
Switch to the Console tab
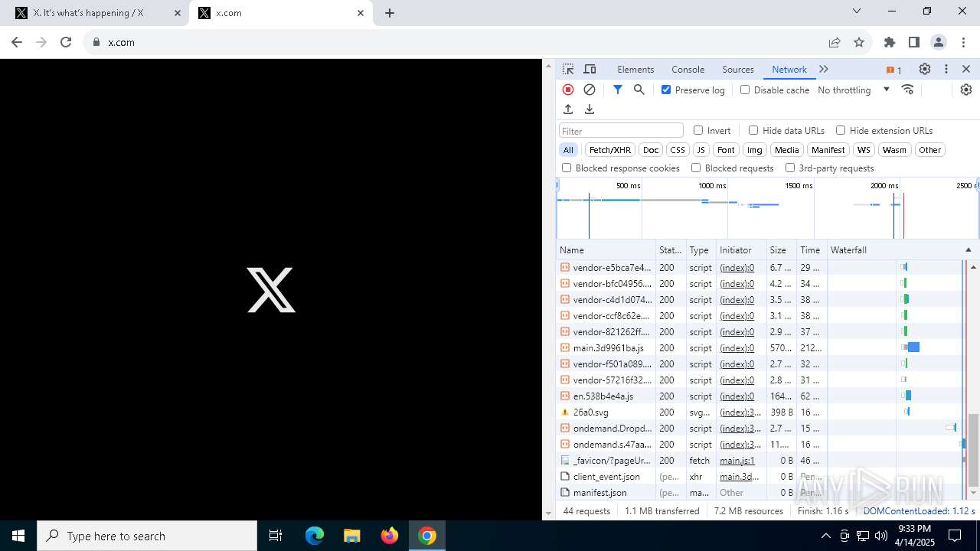coord(688,69)
